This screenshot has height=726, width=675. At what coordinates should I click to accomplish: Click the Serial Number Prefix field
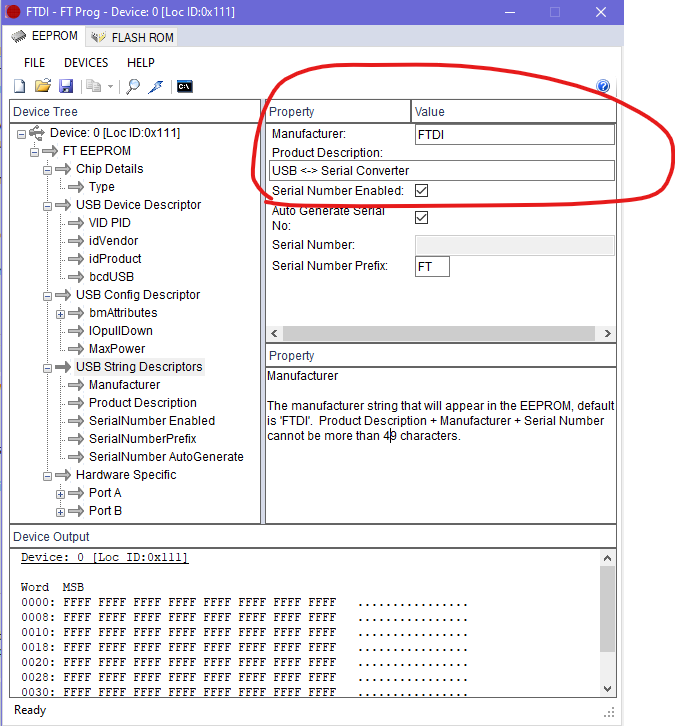tap(432, 267)
